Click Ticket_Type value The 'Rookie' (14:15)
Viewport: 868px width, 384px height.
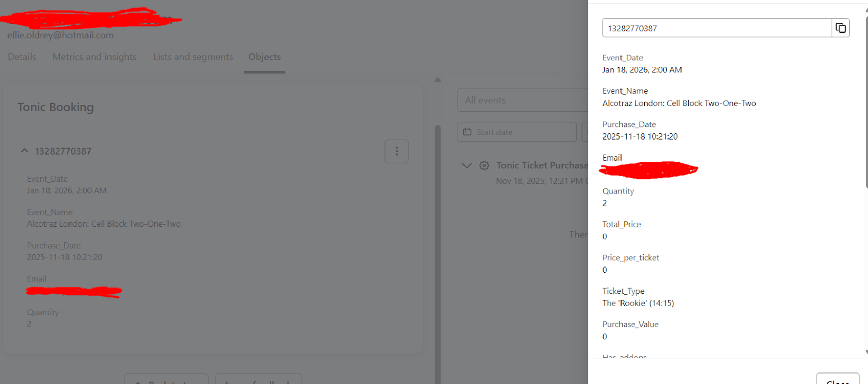pos(638,303)
